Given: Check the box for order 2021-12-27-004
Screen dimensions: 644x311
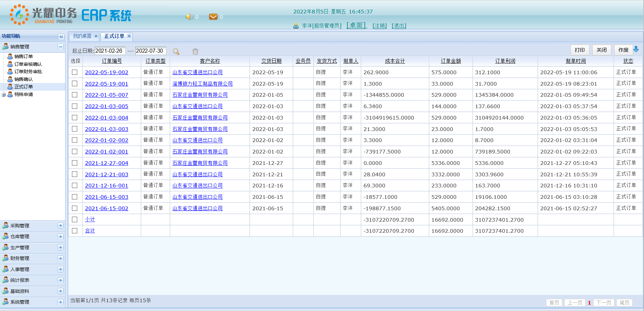Looking at the screenshot, I should click(x=75, y=163).
